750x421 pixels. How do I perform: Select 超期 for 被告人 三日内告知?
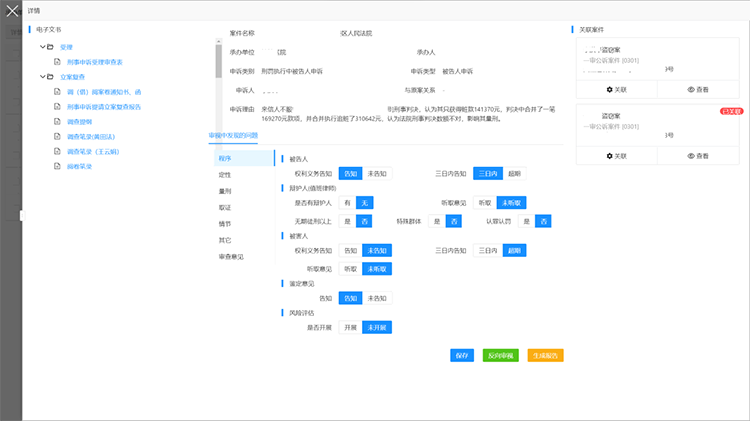coord(513,173)
